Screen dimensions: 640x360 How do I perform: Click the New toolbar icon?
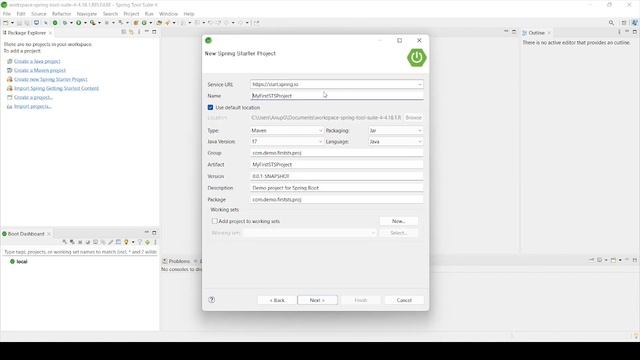6,23
